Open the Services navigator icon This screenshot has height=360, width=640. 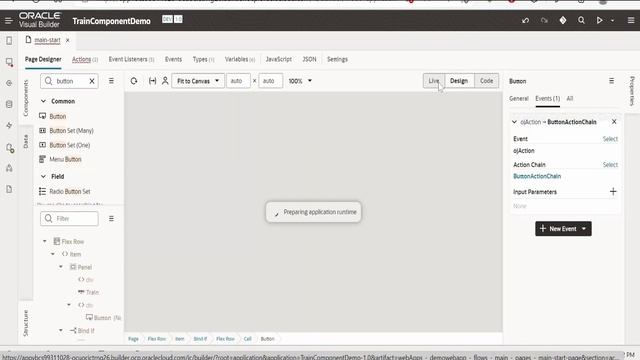pos(9,83)
